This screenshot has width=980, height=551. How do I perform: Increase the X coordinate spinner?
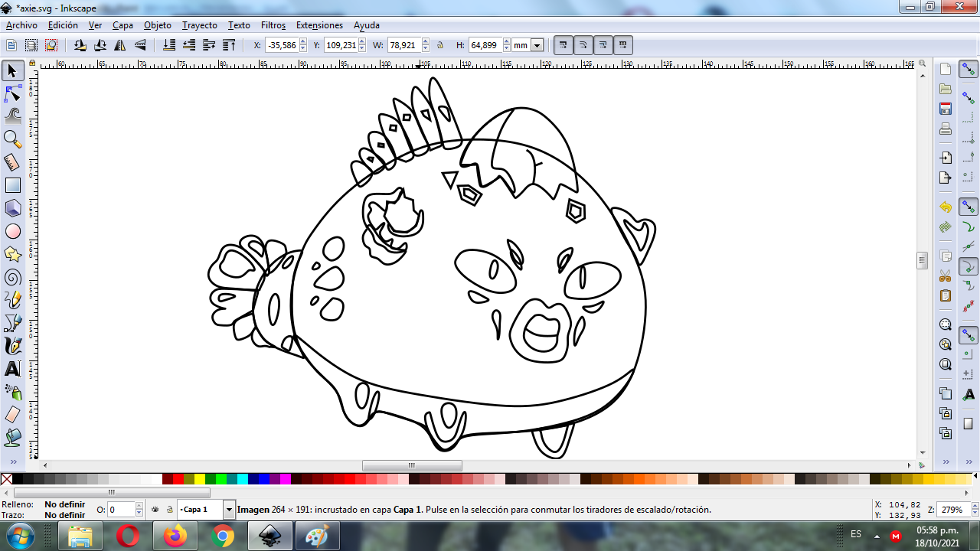coord(303,42)
